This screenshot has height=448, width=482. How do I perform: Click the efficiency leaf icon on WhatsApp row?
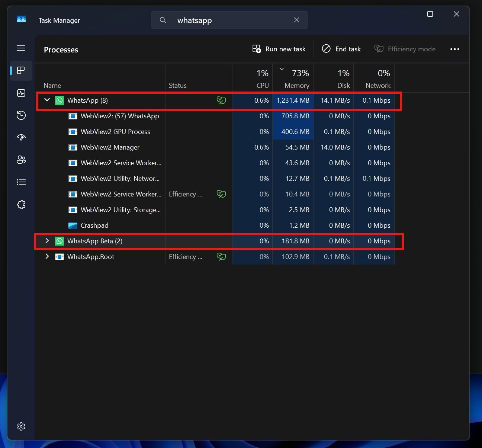pos(221,100)
